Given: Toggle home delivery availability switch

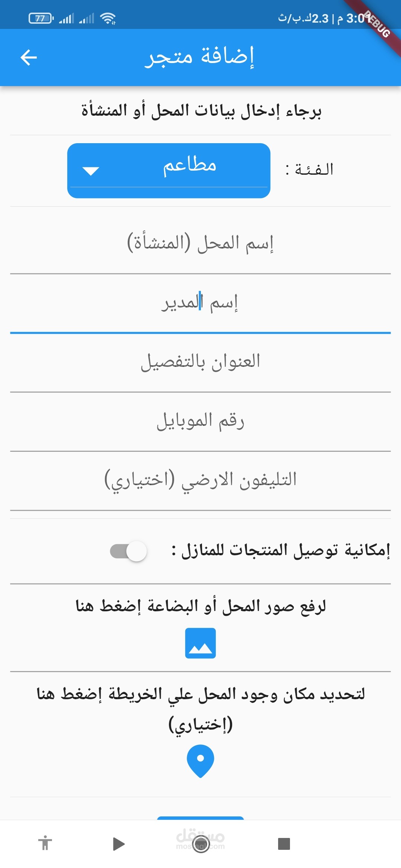Looking at the screenshot, I should point(128,551).
